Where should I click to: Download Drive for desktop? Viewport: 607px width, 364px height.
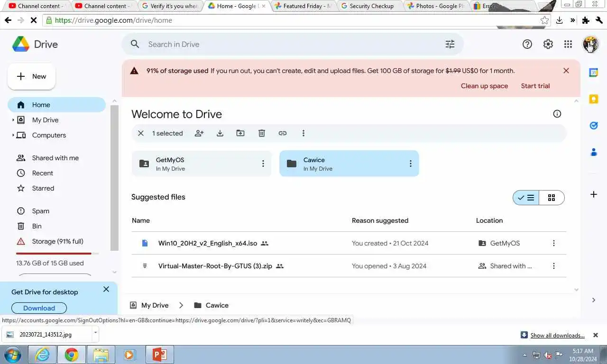coord(39,308)
